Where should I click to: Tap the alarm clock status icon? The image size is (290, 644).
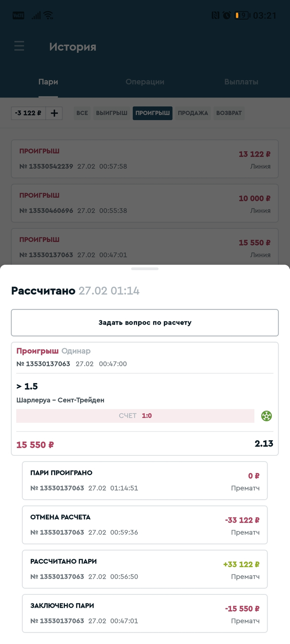point(227,15)
